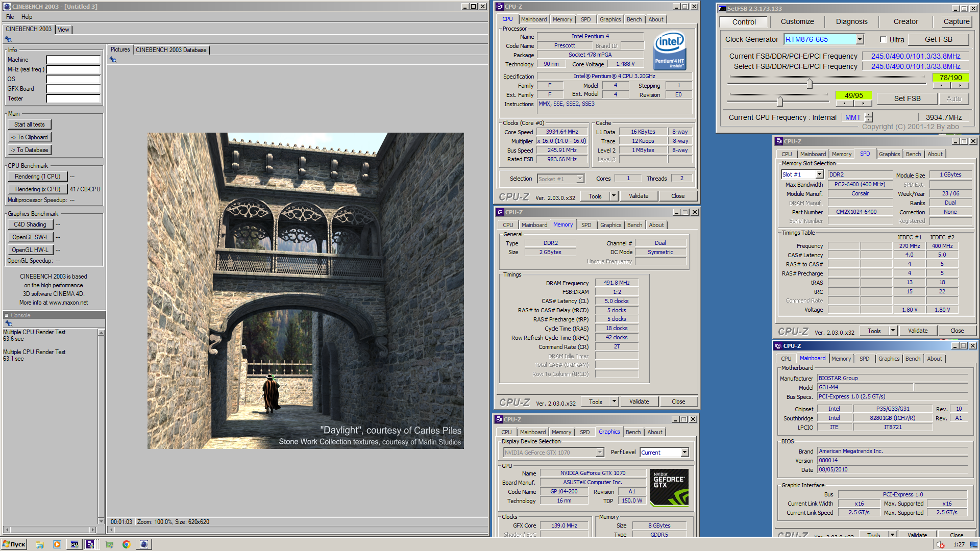The height and width of the screenshot is (551, 980).
Task: Open the File menu in CINEBENCH
Action: (x=10, y=17)
